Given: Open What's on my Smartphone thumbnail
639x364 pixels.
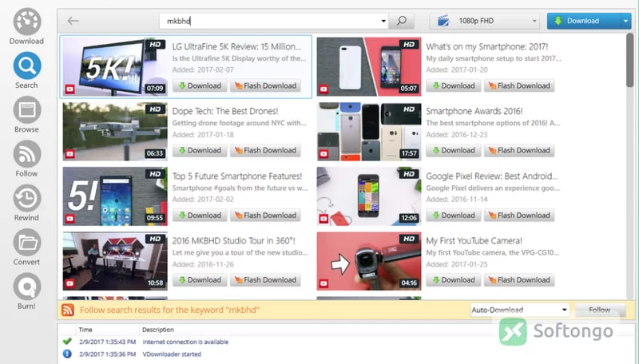Looking at the screenshot, I should coord(369,66).
